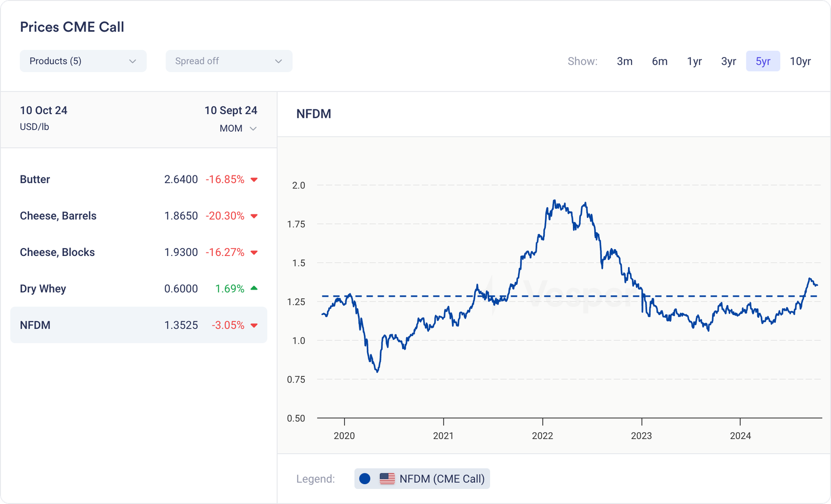This screenshot has width=831, height=504.
Task: Expand the Spread off dropdown
Action: coord(229,61)
